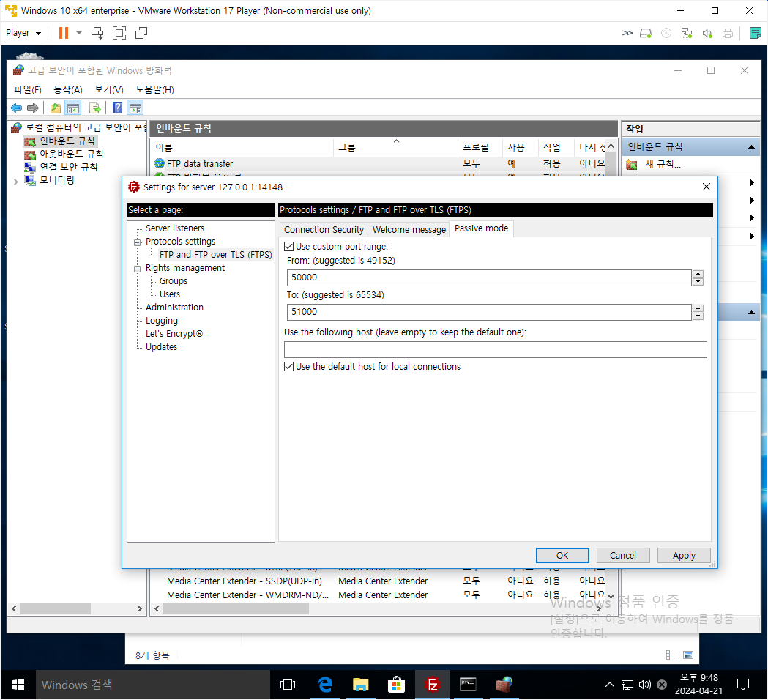This screenshot has height=700, width=768.
Task: Click Cancel in the settings dialog
Action: (x=623, y=556)
